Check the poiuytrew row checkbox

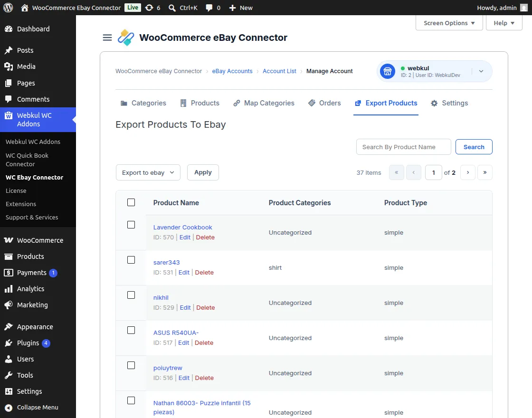(x=131, y=365)
